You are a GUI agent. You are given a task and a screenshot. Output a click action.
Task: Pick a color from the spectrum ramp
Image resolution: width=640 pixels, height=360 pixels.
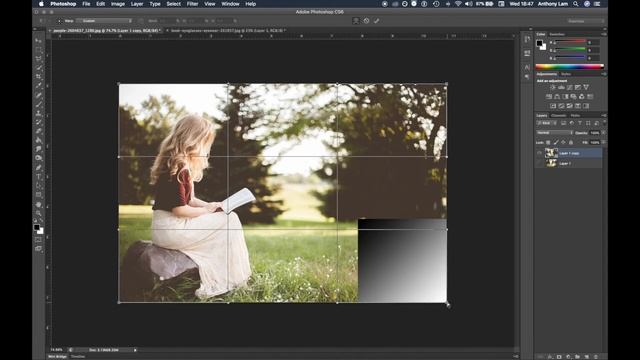tap(569, 67)
